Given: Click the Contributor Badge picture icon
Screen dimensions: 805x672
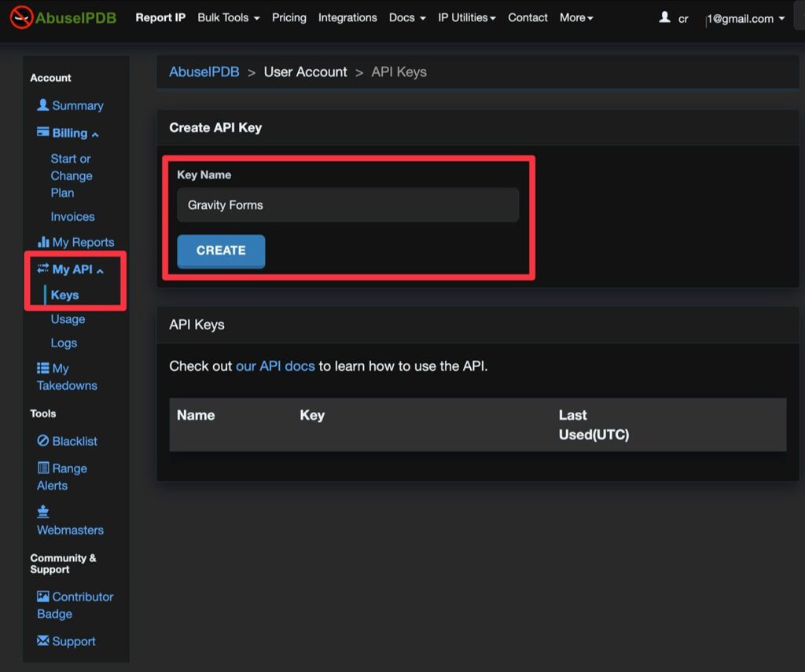Looking at the screenshot, I should pos(43,596).
